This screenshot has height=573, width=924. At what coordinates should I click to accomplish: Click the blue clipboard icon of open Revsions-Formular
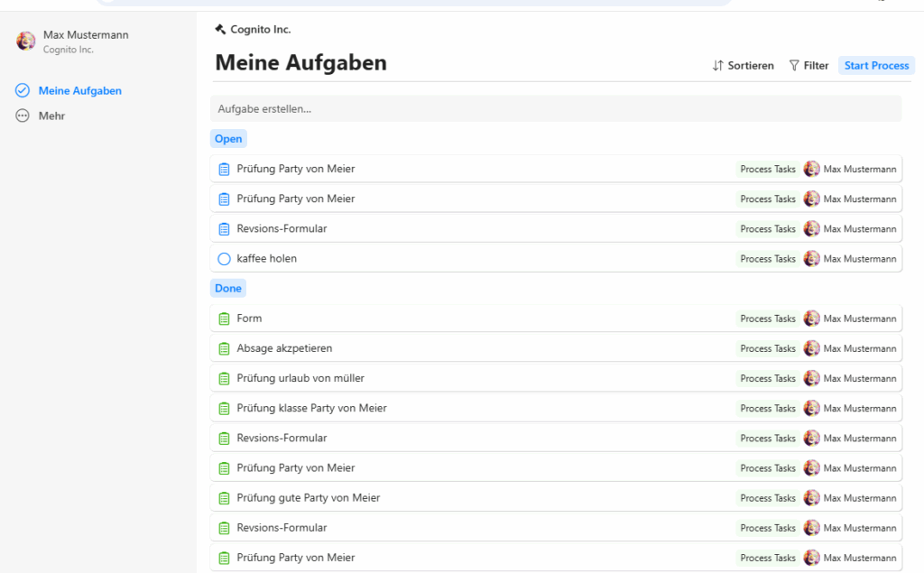(x=225, y=229)
